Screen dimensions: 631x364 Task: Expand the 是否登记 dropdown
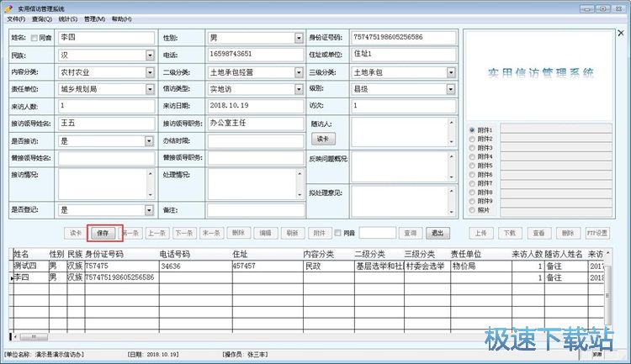149,210
